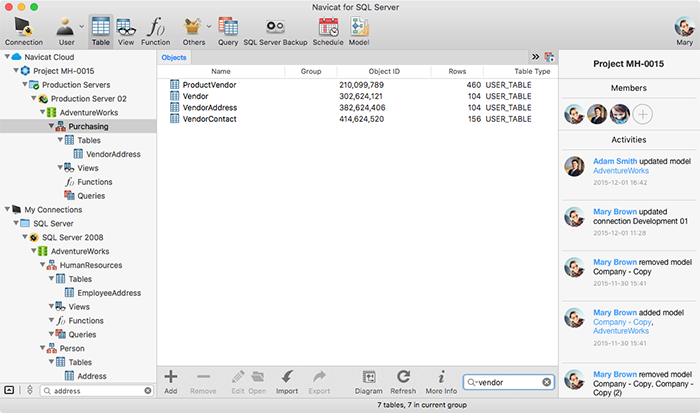
Task: Sort by the Group column header
Action: 311,71
